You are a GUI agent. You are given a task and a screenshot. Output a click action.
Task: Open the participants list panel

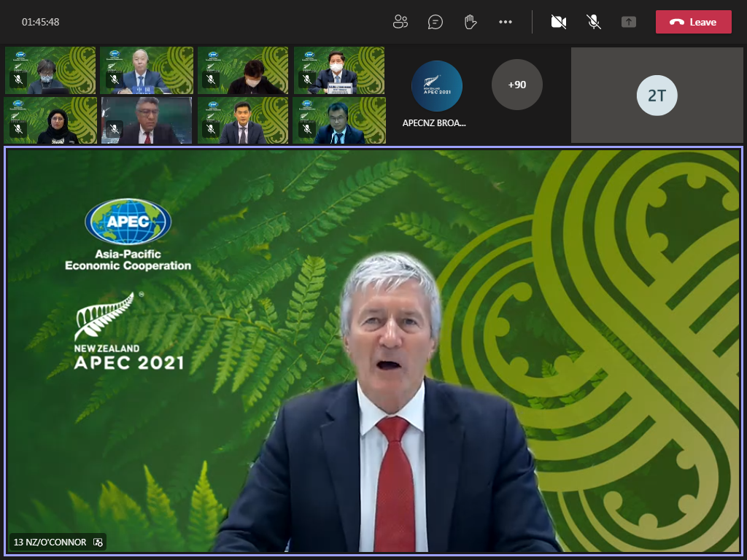pos(400,22)
